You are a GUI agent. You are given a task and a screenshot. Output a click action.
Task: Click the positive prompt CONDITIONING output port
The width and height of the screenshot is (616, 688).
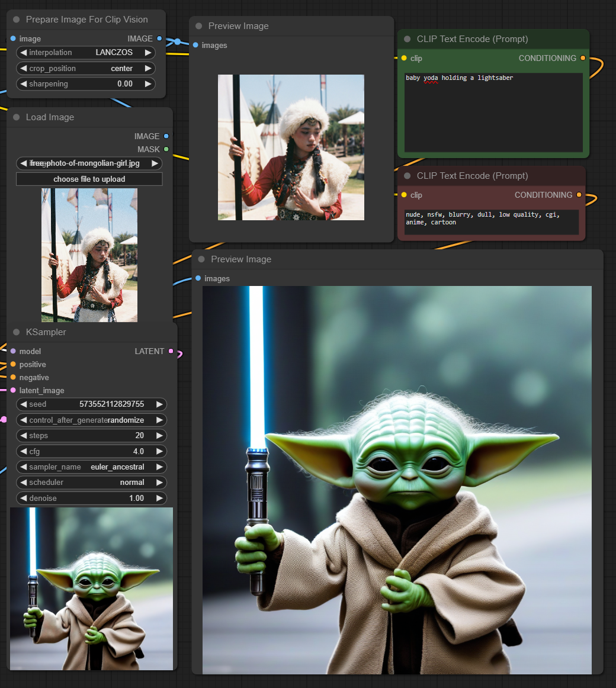[583, 58]
